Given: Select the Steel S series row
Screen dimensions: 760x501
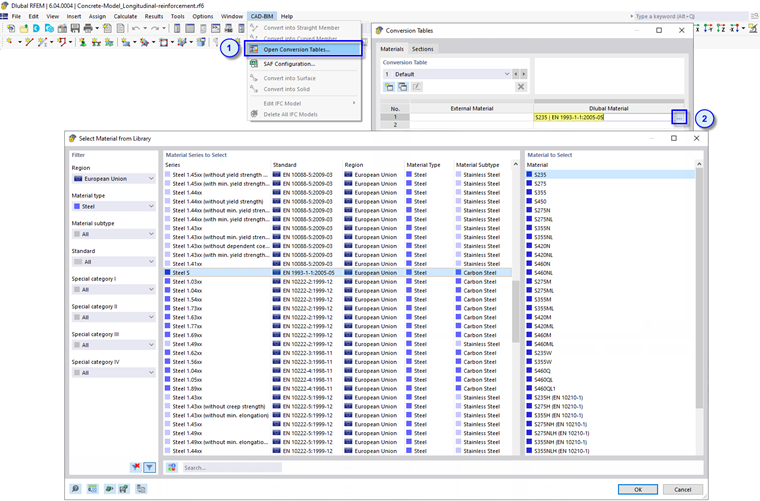Looking at the screenshot, I should (337, 273).
